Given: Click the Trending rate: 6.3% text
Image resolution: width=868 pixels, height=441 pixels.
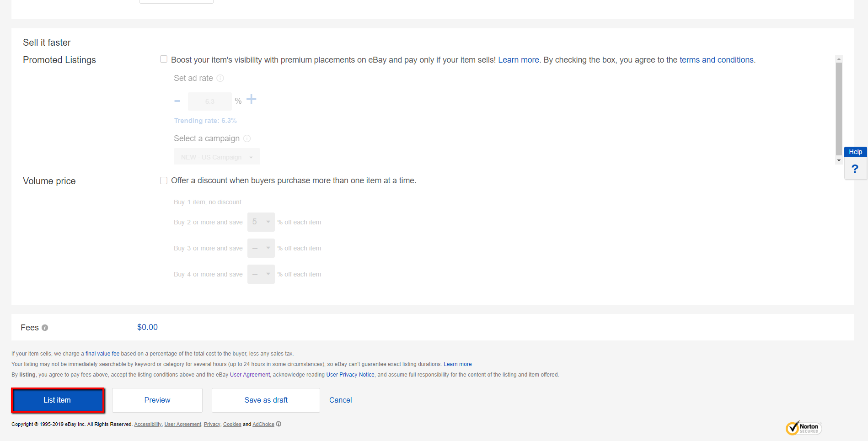Looking at the screenshot, I should [205, 121].
